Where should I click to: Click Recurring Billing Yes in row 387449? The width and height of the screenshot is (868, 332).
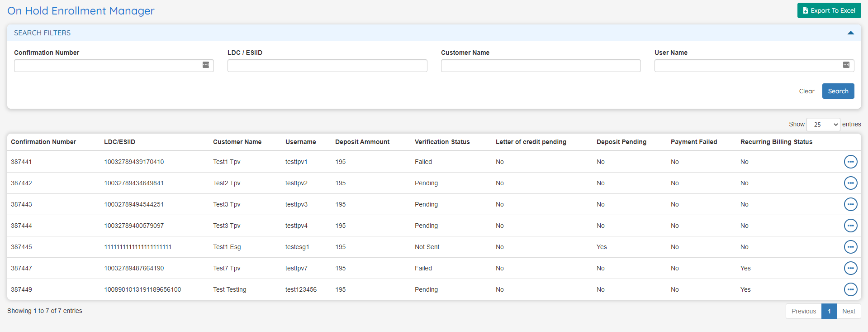pos(745,289)
